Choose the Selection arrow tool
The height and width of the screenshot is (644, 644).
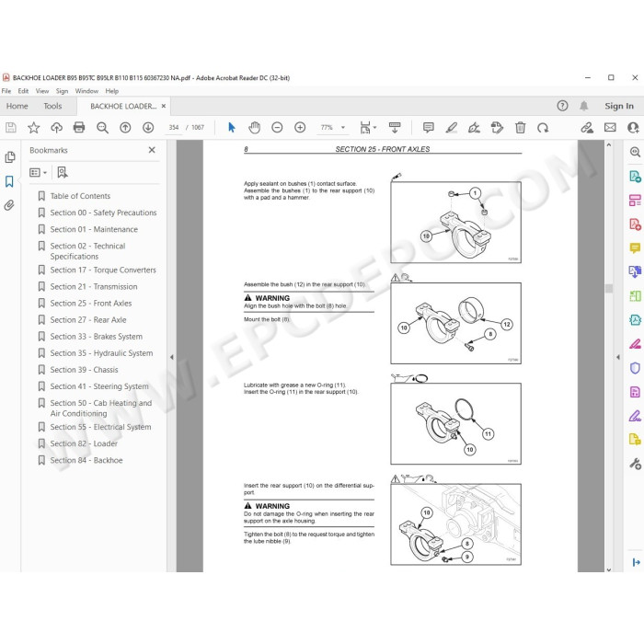232,128
